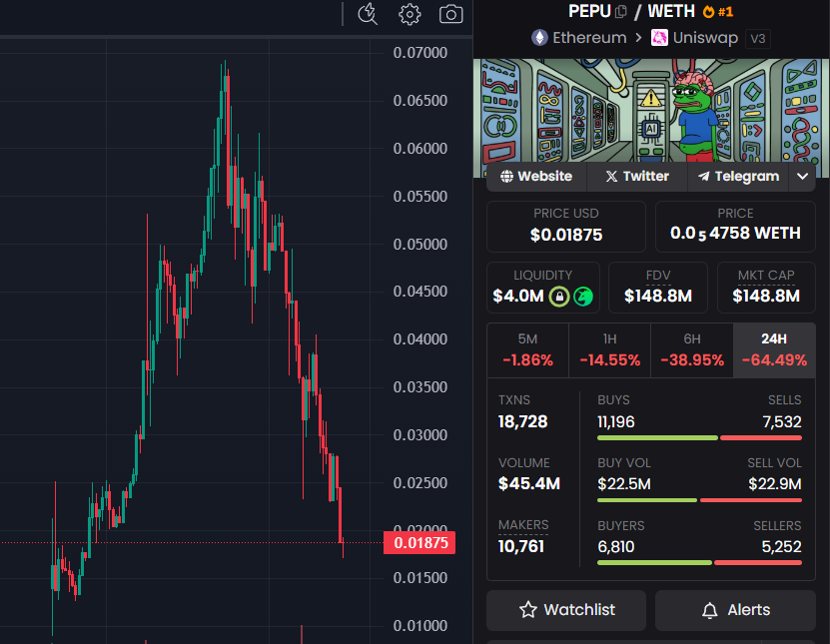Viewport: 830px width, 644px height.
Task: Click the buyers versus sellers ratio bar
Action: (x=699, y=562)
